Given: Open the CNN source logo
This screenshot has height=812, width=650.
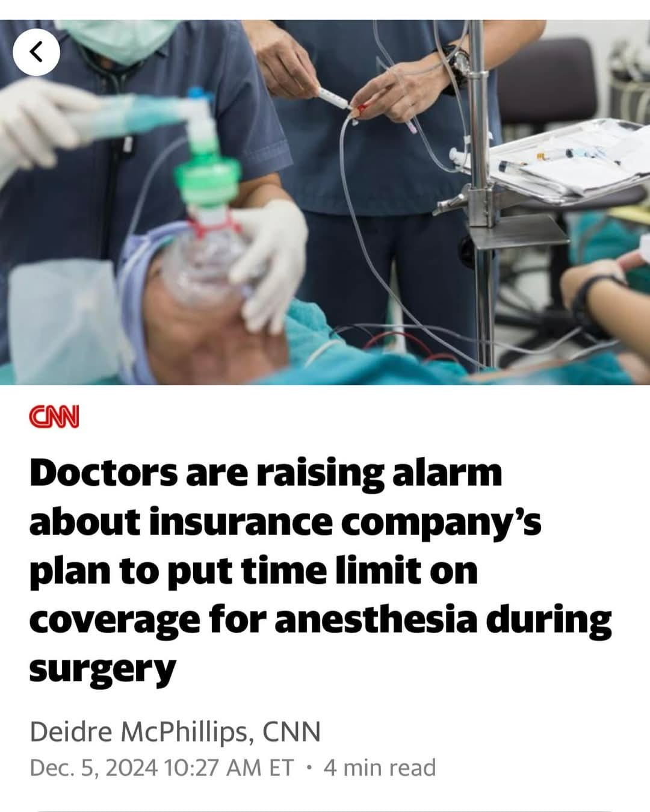Looking at the screenshot, I should click(x=54, y=417).
